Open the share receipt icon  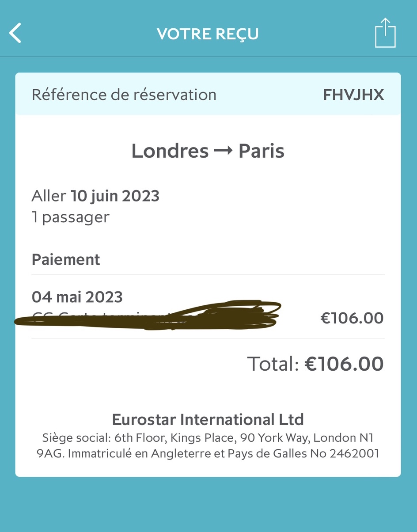(385, 33)
